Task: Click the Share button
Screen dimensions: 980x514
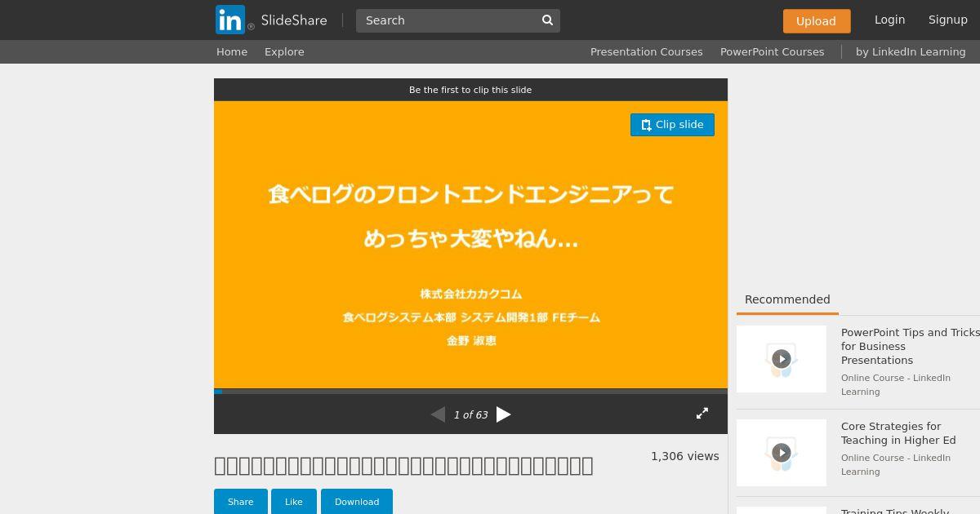Action: pos(241,502)
